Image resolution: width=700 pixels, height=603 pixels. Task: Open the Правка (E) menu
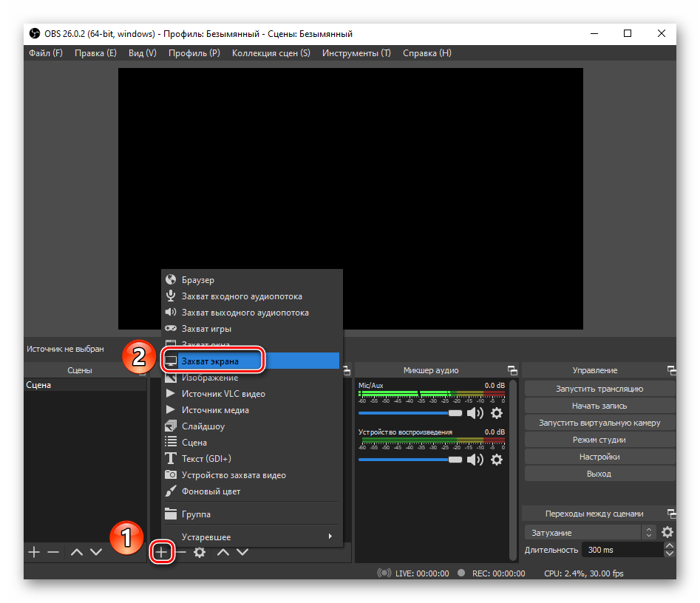[x=95, y=52]
